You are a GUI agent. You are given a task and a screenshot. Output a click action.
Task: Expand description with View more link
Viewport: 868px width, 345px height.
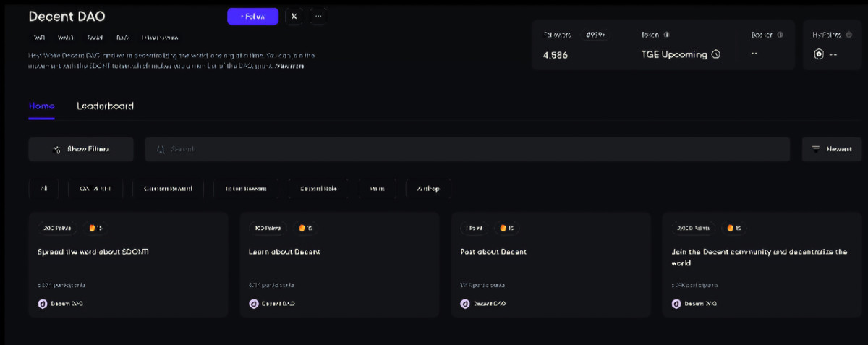[x=288, y=66]
